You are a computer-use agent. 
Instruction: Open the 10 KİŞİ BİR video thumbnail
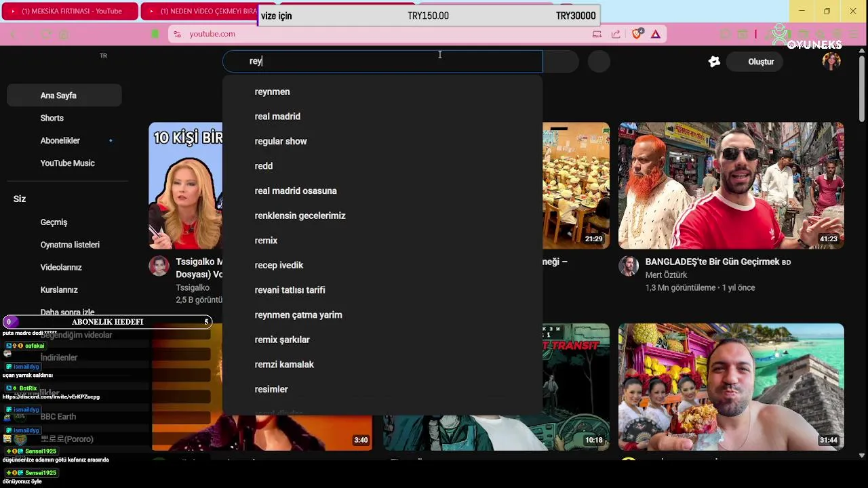[x=186, y=186]
